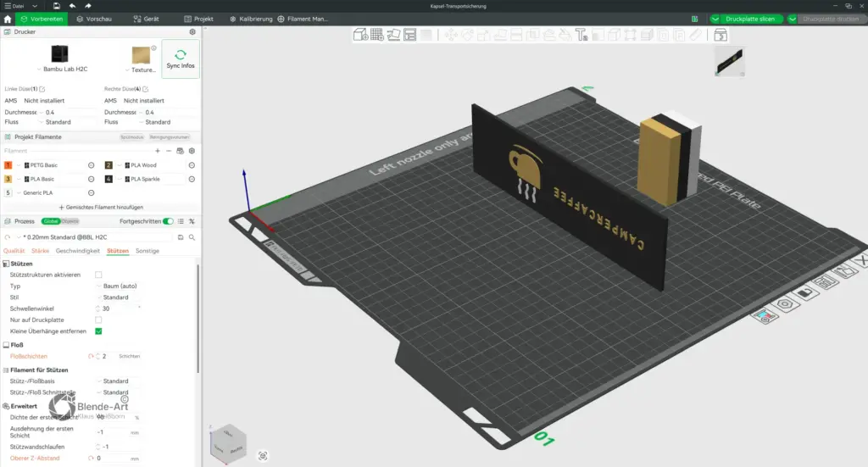Click the Schwellenwinkel value field
Viewport: 868px width, 467px height.
[119, 309]
